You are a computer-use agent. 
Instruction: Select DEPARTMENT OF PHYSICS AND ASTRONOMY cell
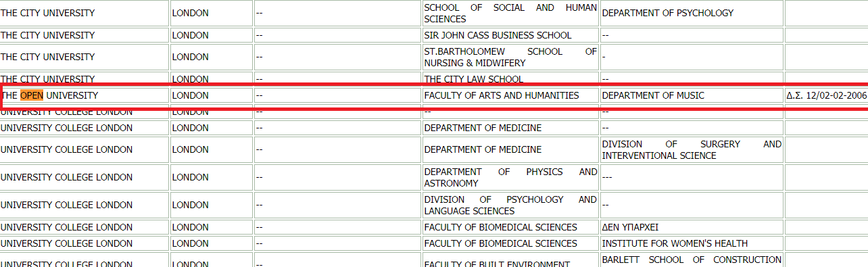point(510,177)
